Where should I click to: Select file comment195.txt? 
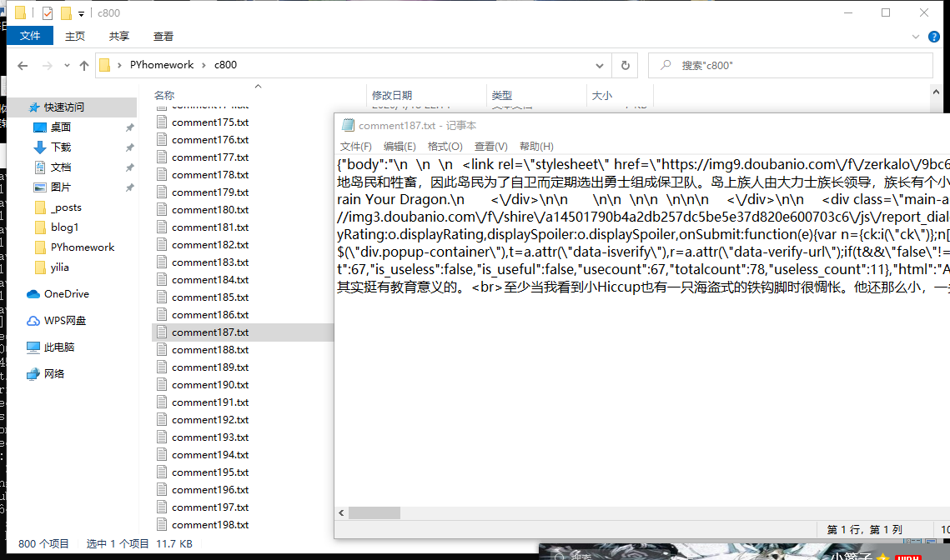pyautogui.click(x=209, y=472)
